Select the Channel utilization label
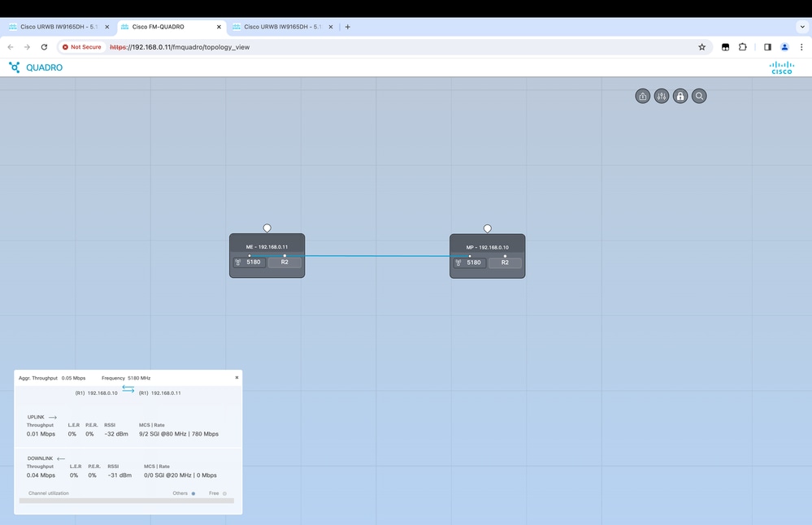This screenshot has height=525, width=812. pos(49,493)
